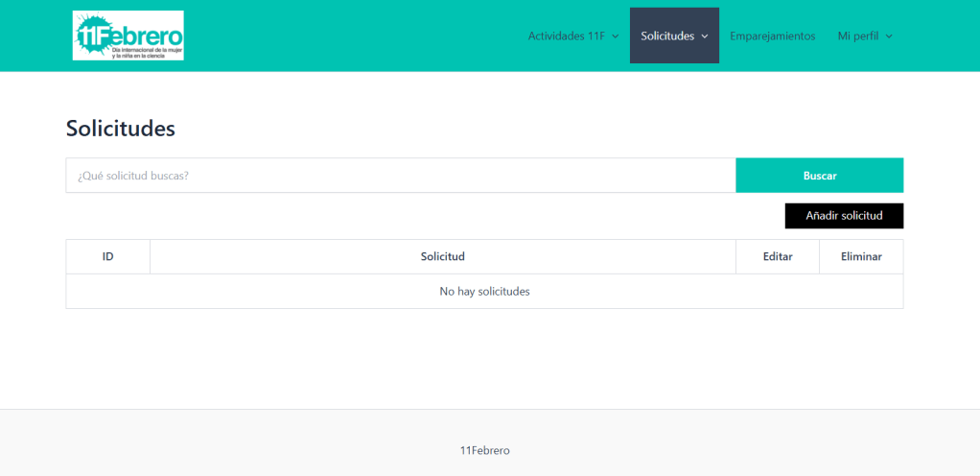The image size is (980, 476).
Task: Click the Añadir solicitud button
Action: (844, 216)
